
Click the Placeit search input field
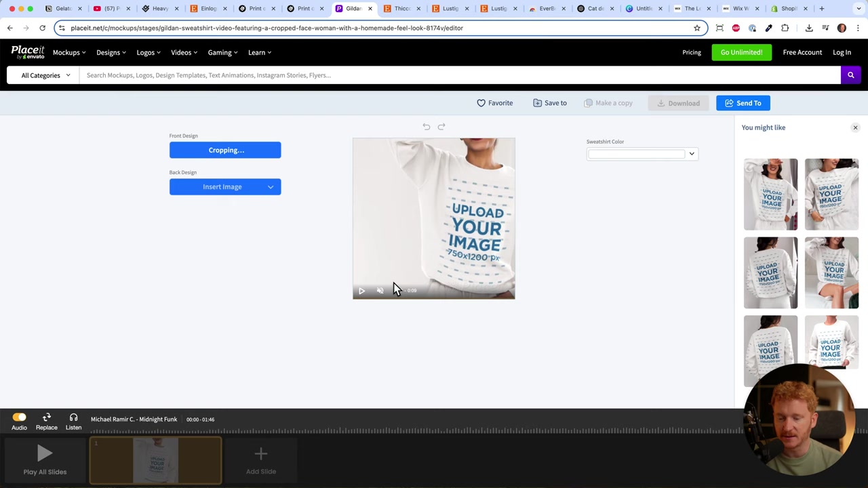pyautogui.click(x=460, y=75)
